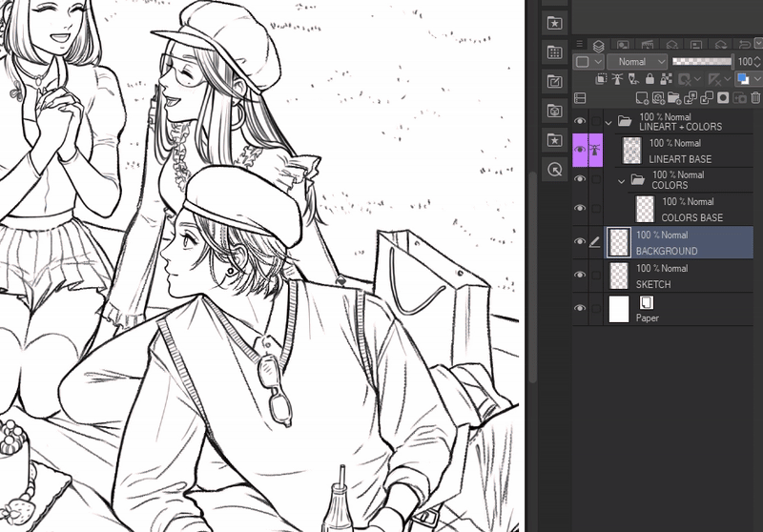Hide the LINEART BASE layer
This screenshot has width=763, height=532.
pos(580,151)
